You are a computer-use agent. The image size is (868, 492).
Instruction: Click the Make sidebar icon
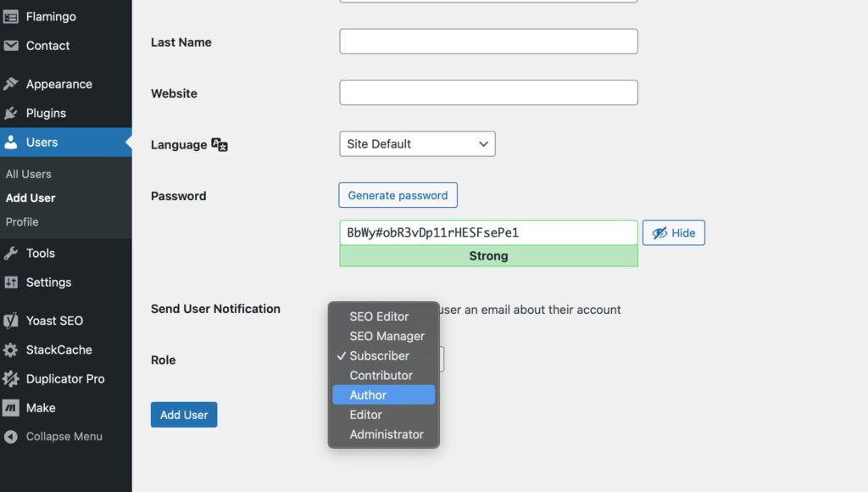pos(10,408)
